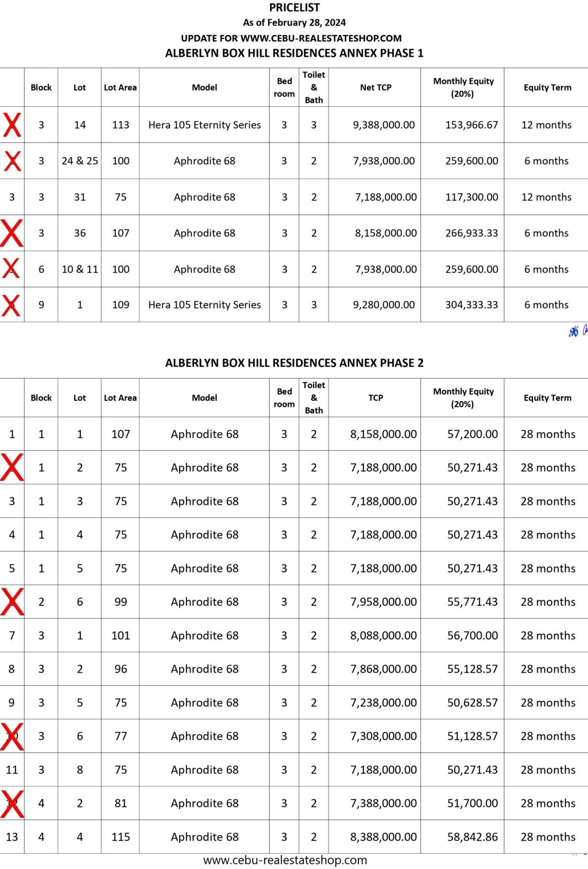Screen dimensions: 588x869
Task: Click 'Hera 105 Eternity Series' in Lot 14 row
Action: (x=204, y=125)
